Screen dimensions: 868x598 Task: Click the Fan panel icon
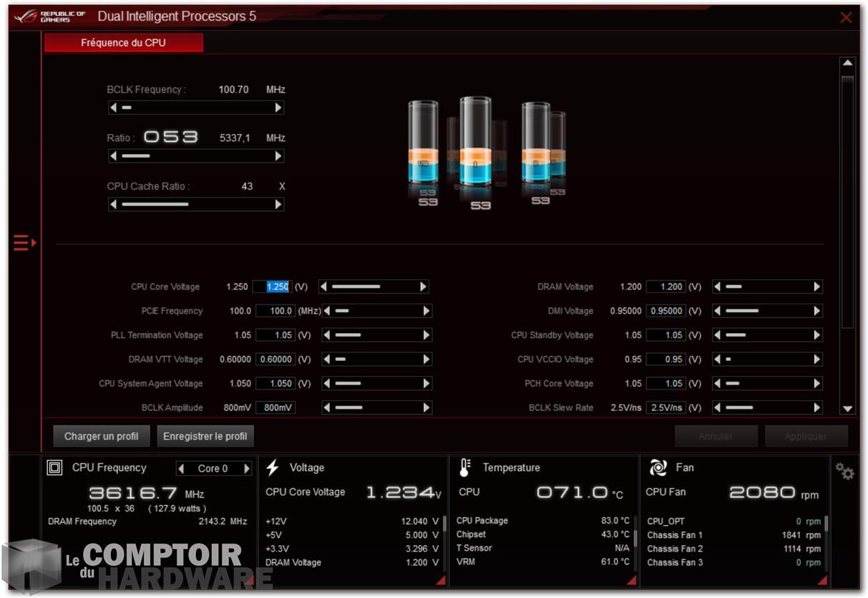pyautogui.click(x=658, y=468)
